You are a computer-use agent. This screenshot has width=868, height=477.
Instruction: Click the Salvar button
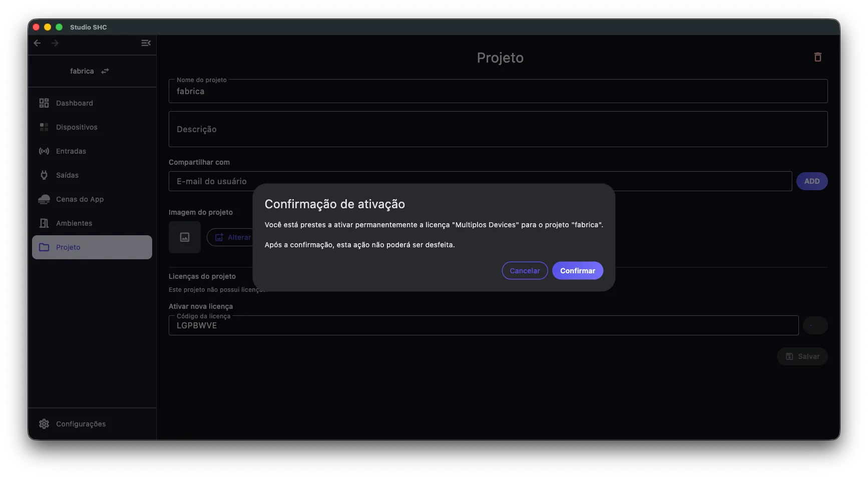802,356
